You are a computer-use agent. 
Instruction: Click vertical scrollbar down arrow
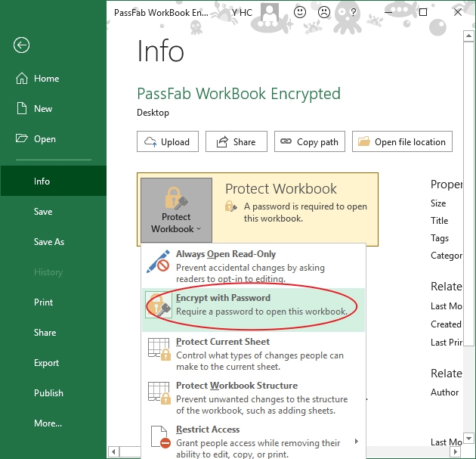(x=468, y=439)
